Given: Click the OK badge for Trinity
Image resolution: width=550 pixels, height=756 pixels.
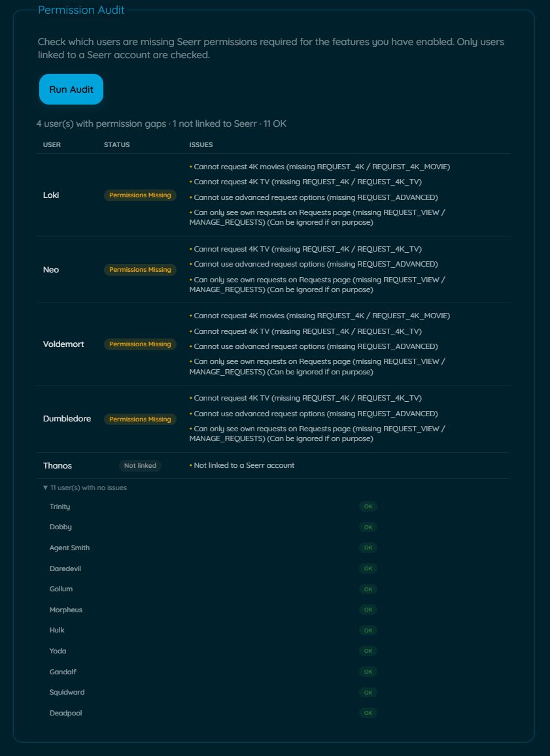Looking at the screenshot, I should coord(368,507).
